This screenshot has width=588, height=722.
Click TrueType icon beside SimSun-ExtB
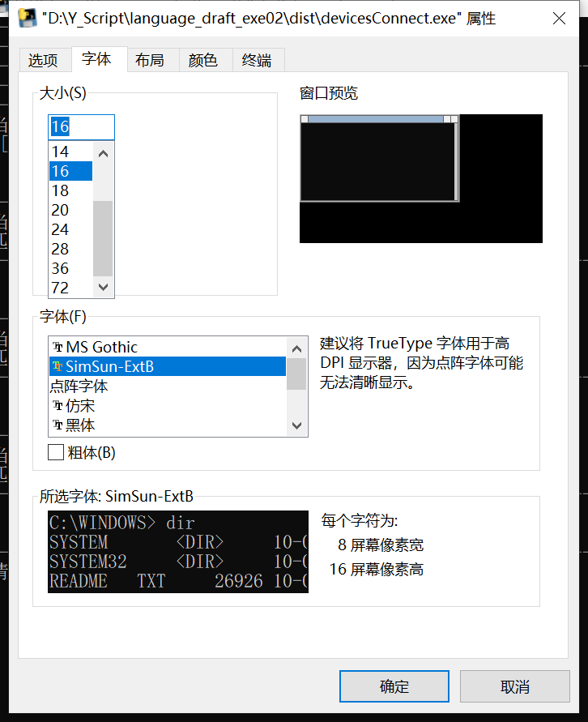click(x=58, y=366)
